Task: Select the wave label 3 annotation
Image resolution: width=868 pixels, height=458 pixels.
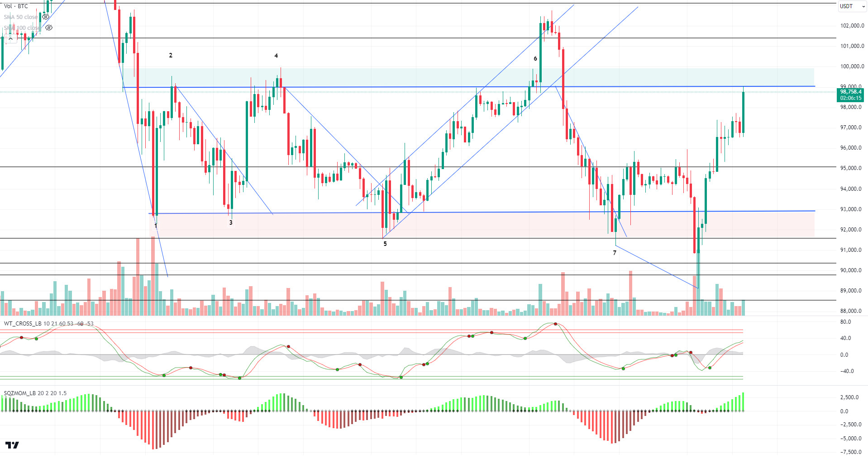Action: point(231,222)
